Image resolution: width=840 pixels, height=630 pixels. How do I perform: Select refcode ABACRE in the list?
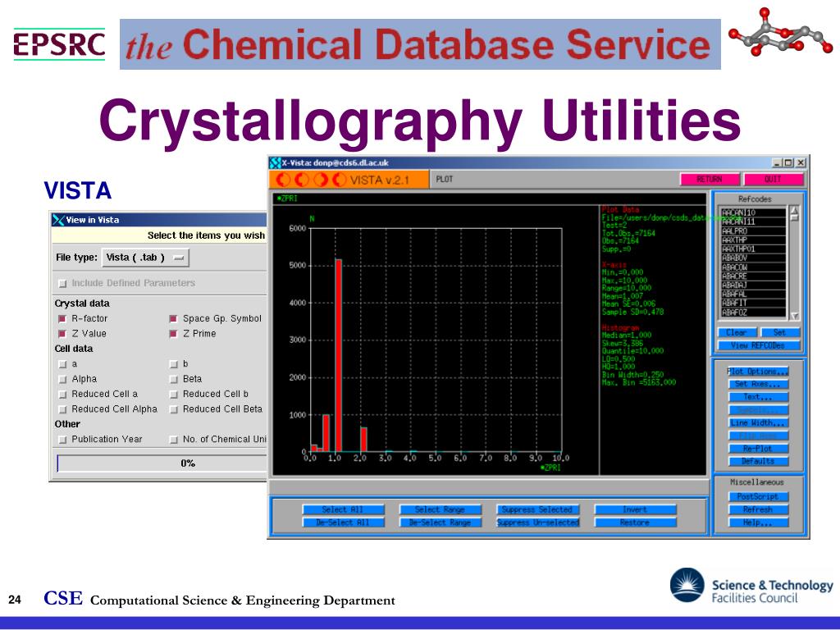[752, 276]
